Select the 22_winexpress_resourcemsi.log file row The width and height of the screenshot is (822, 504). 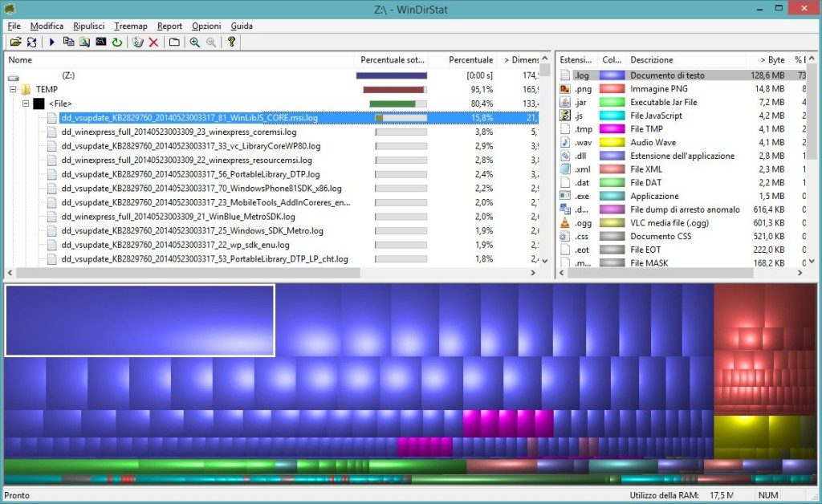tap(186, 161)
